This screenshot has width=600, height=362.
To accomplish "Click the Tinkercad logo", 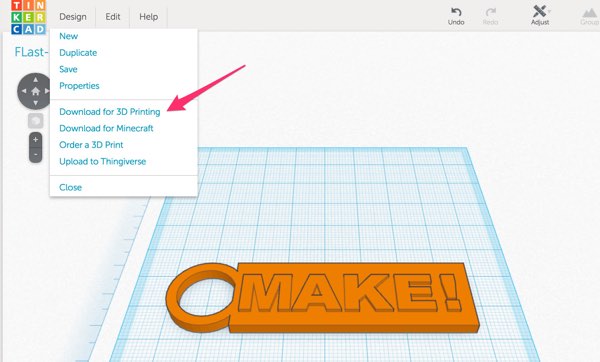I will [28, 17].
